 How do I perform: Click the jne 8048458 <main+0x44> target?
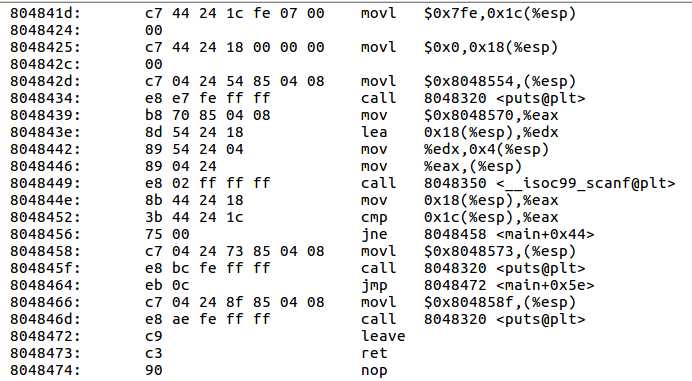pos(509,234)
